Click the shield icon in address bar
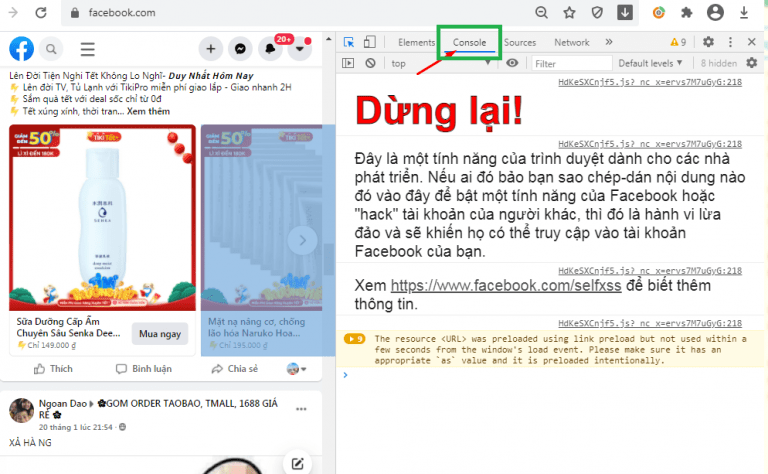This screenshot has height=474, width=768. [x=597, y=13]
